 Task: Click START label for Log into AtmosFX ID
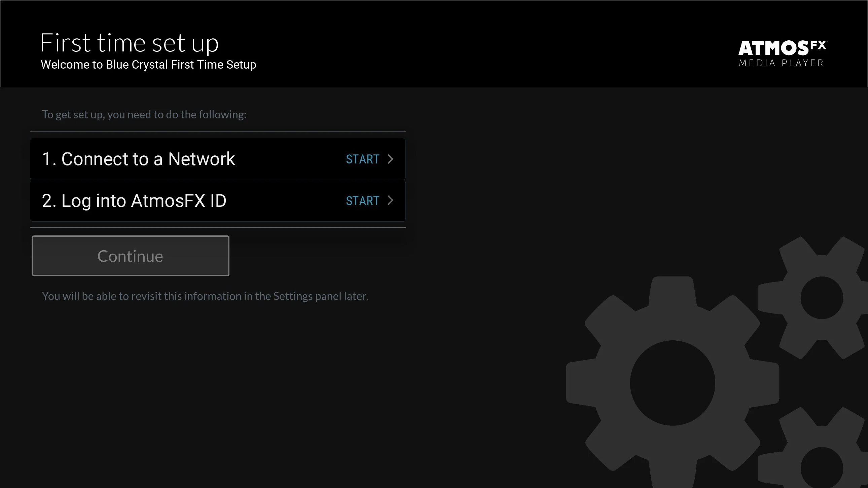tap(363, 201)
